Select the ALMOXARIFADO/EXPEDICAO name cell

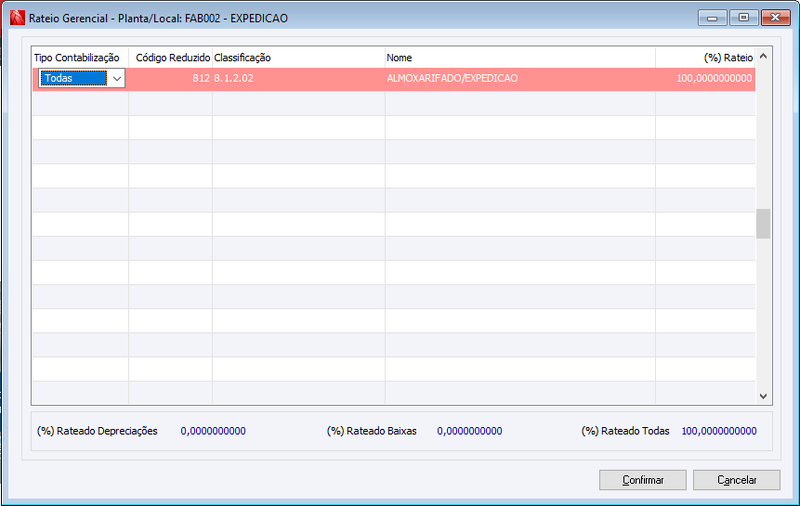point(520,79)
